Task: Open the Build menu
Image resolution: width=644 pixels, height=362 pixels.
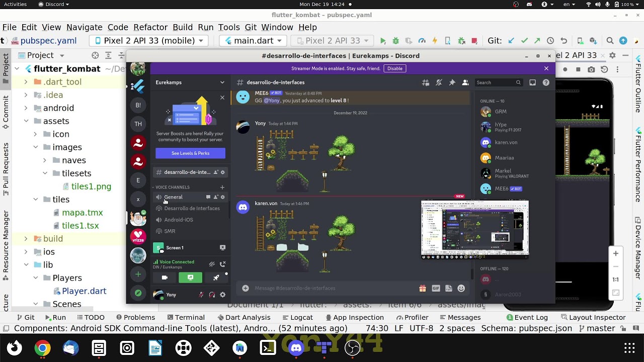Action: point(183,27)
